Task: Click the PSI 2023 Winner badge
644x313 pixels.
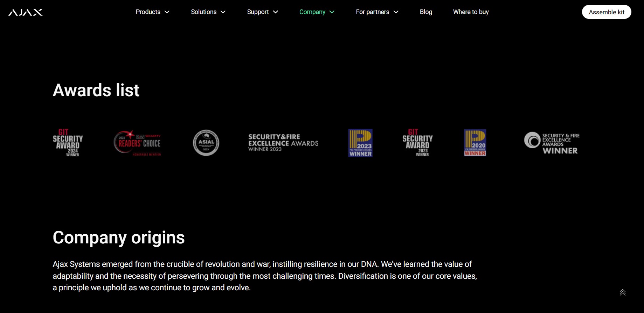Action: [x=360, y=143]
